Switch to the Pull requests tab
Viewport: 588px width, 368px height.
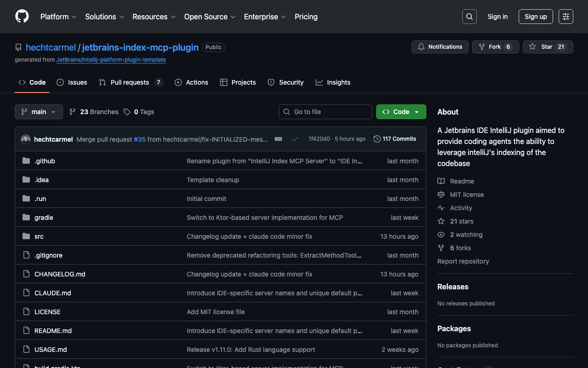130,82
